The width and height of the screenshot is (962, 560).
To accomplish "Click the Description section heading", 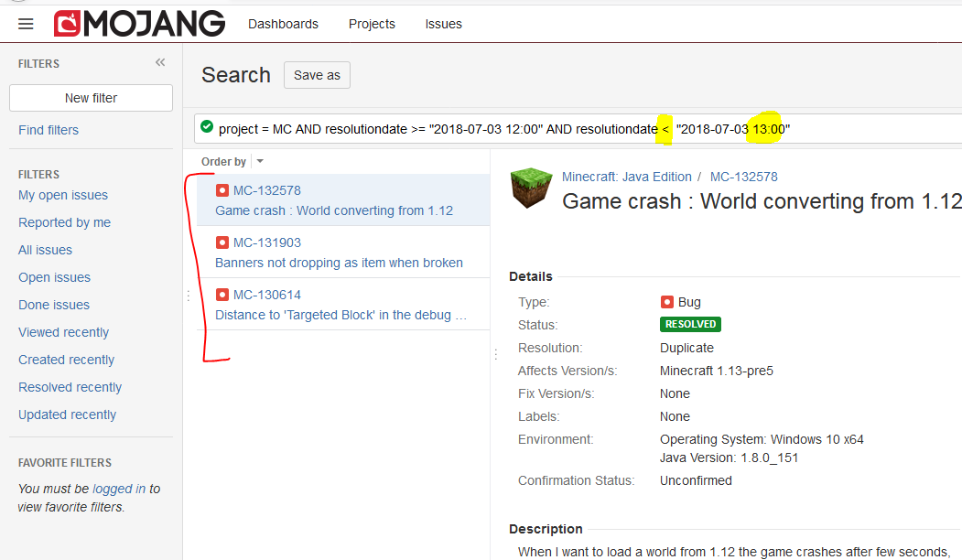I will click(546, 529).
